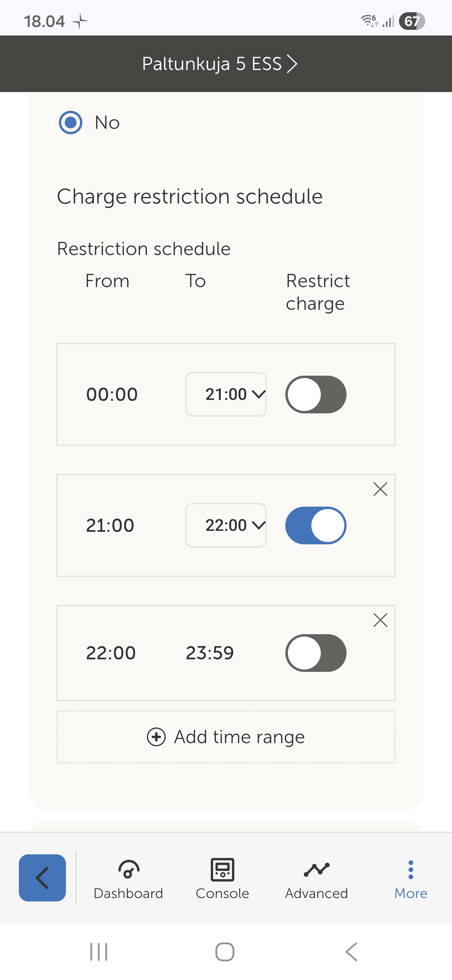Enable restrict charge for 00:00 row

(x=315, y=395)
